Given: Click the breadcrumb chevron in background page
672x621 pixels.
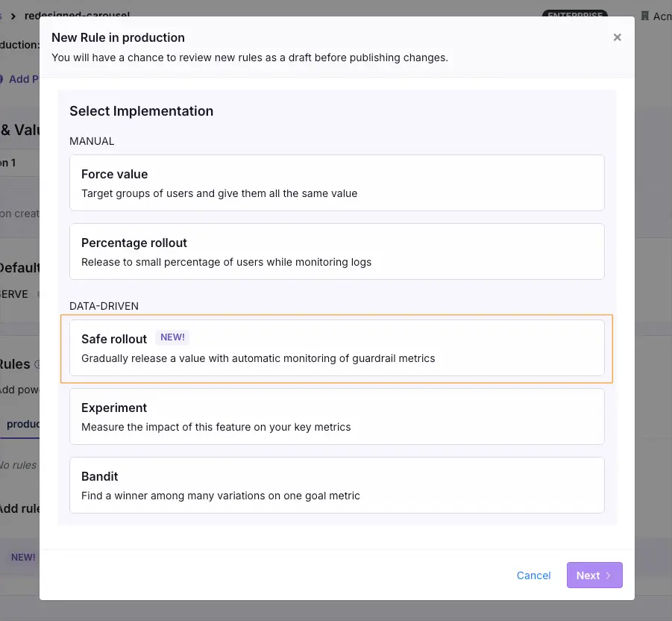Looking at the screenshot, I should click(13, 16).
